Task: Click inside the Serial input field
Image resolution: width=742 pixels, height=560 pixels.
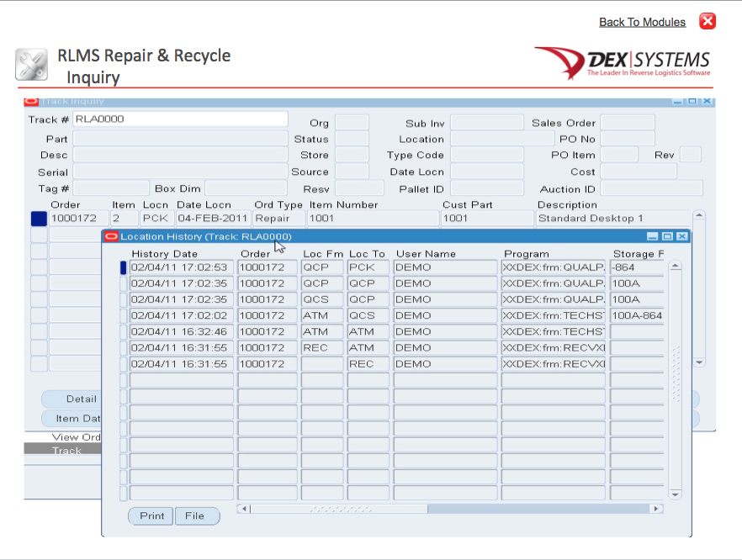Action: pos(179,172)
